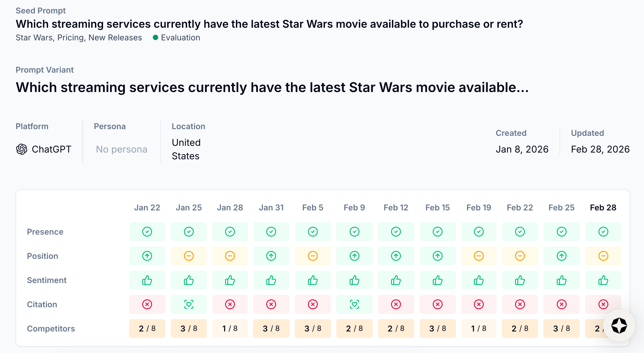The image size is (644, 353).
Task: Click the ChatGPT platform logo
Action: click(22, 149)
